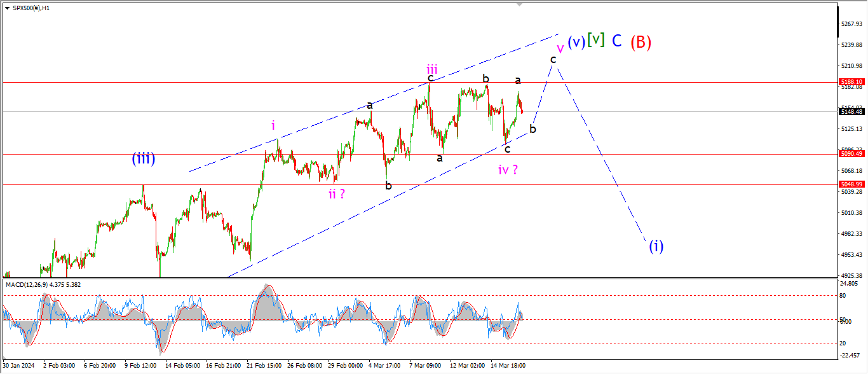This screenshot has width=868, height=374.
Task: Select the blue (i) projected wave label
Action: pos(656,246)
